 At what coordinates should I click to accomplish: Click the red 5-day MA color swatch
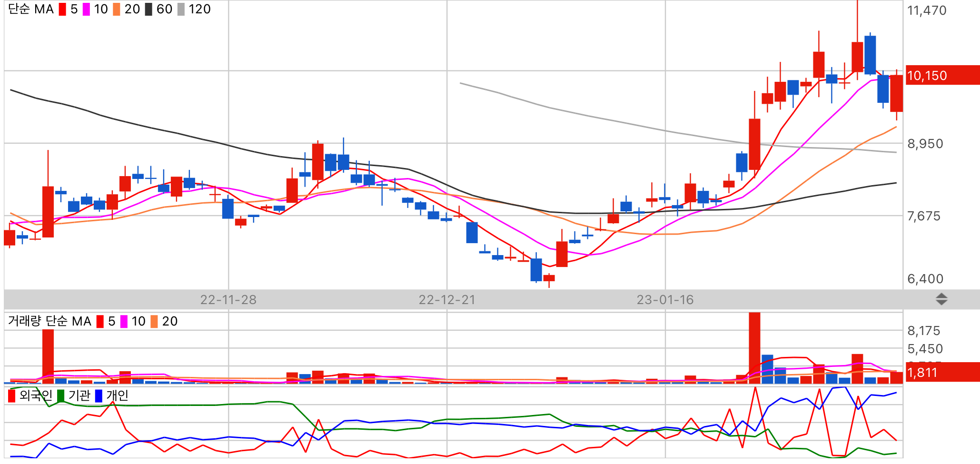62,10
